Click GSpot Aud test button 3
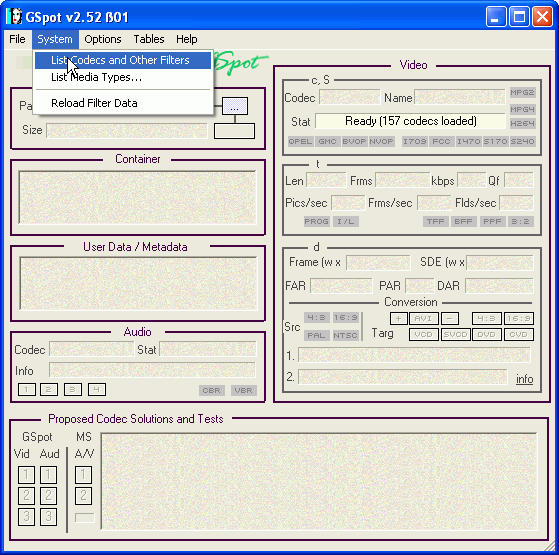Image resolution: width=559 pixels, height=555 pixels. [48, 517]
